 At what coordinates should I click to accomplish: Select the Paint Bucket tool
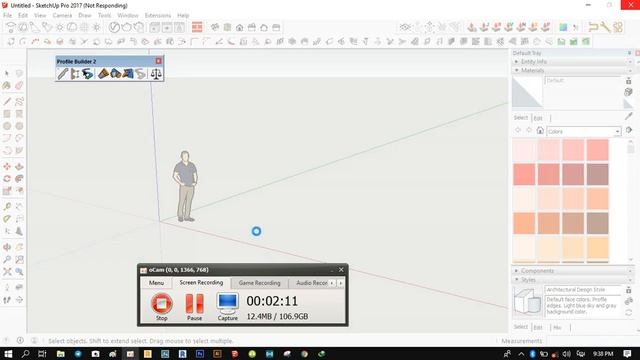click(x=7, y=86)
